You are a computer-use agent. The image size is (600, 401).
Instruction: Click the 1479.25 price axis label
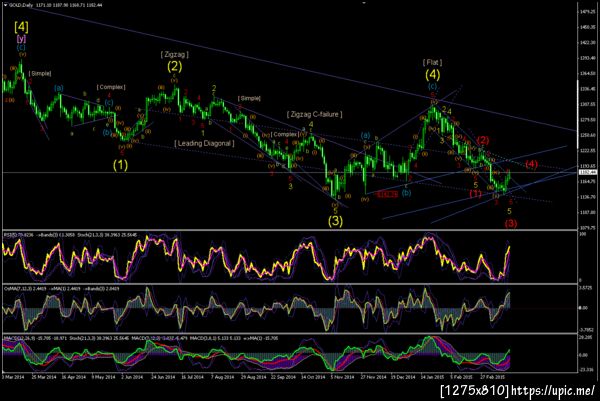coord(588,11)
